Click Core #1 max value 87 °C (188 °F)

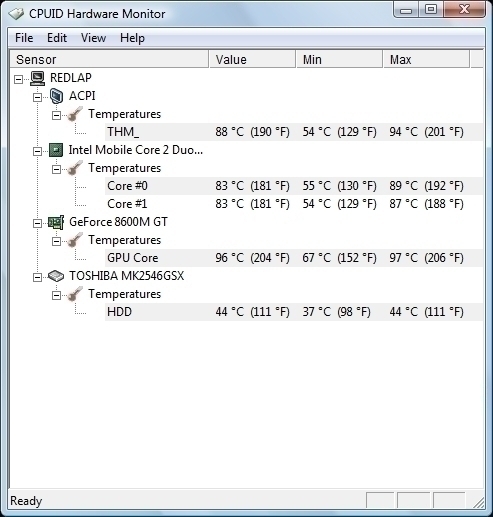coord(426,204)
